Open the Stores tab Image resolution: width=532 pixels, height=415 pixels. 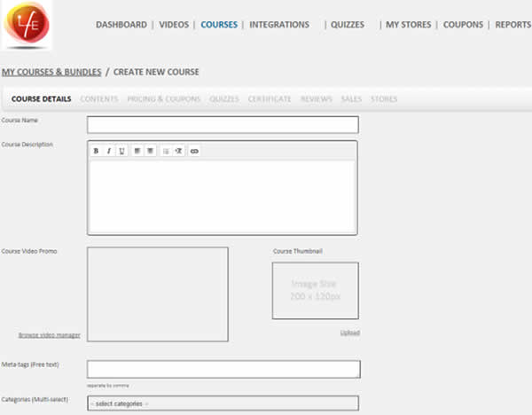coord(384,98)
